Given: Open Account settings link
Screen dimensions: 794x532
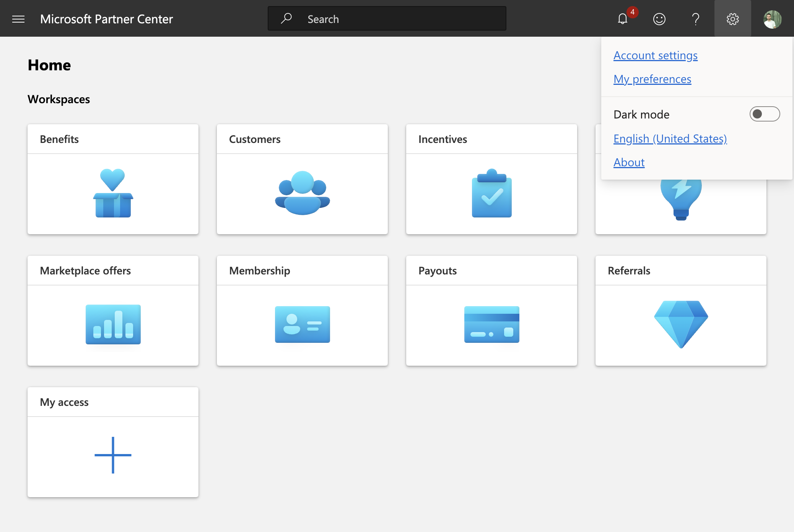Looking at the screenshot, I should click(x=656, y=55).
